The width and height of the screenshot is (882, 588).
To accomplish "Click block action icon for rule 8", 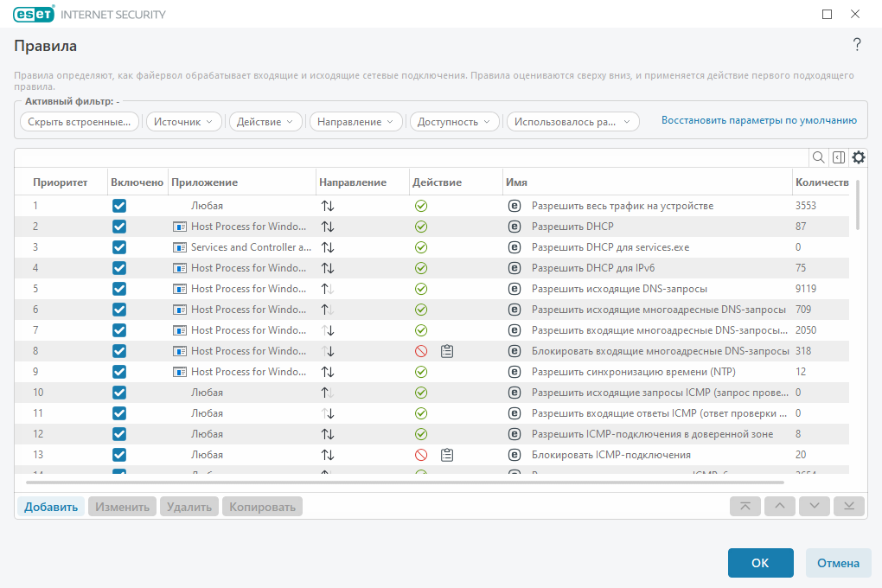I will [x=421, y=351].
